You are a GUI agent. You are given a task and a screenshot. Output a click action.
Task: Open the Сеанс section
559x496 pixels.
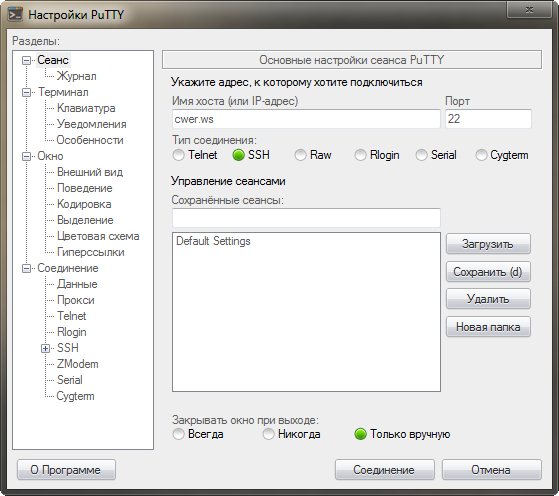53,60
